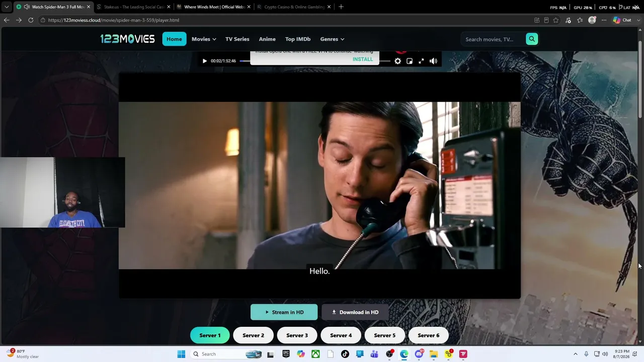Select Server 6
This screenshot has height=362, width=644.
[429, 335]
